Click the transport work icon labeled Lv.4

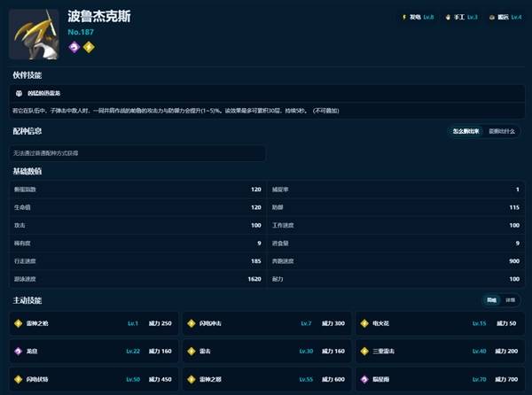(492, 17)
